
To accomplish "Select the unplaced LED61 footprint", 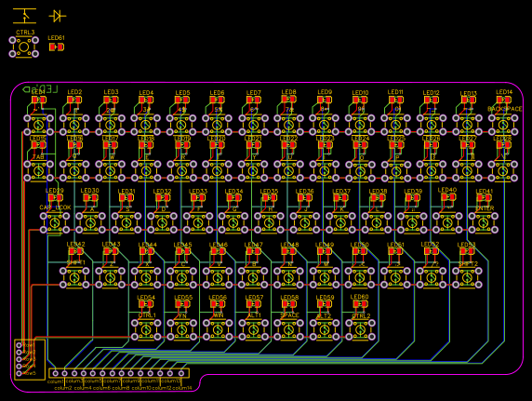I will [x=57, y=47].
